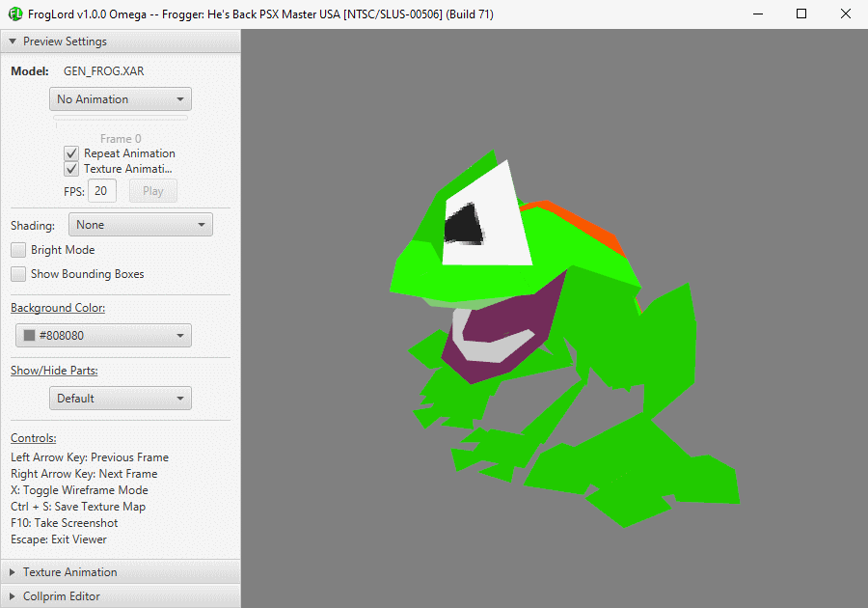Click the FrogLord app icon in title bar
Image resolution: width=868 pixels, height=608 pixels.
[15, 14]
